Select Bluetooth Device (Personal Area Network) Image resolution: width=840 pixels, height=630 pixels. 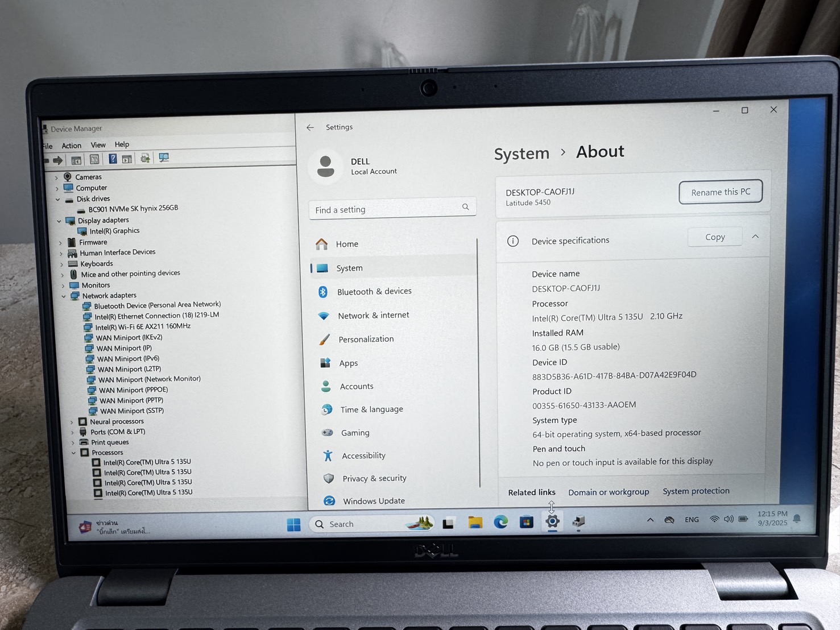point(158,305)
